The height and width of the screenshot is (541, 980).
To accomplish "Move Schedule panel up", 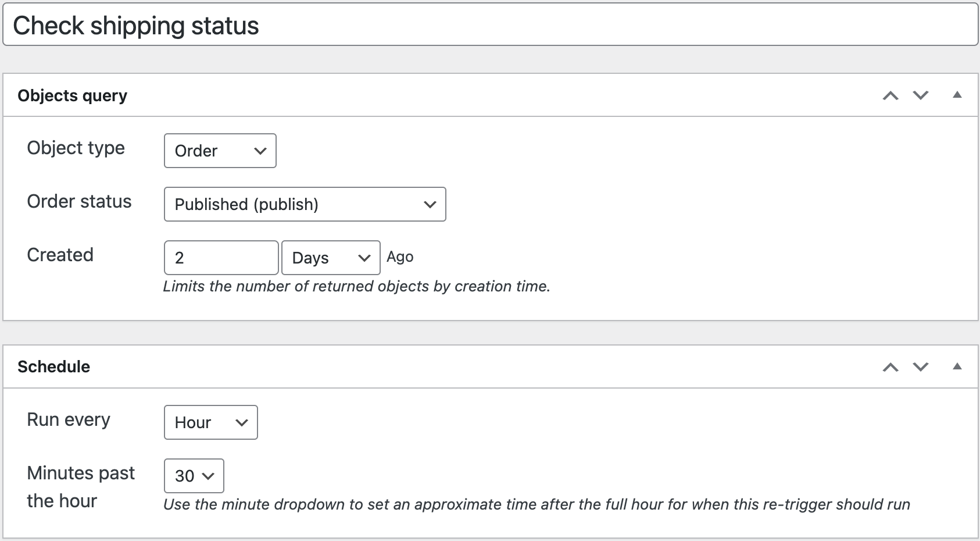I will pyautogui.click(x=890, y=366).
